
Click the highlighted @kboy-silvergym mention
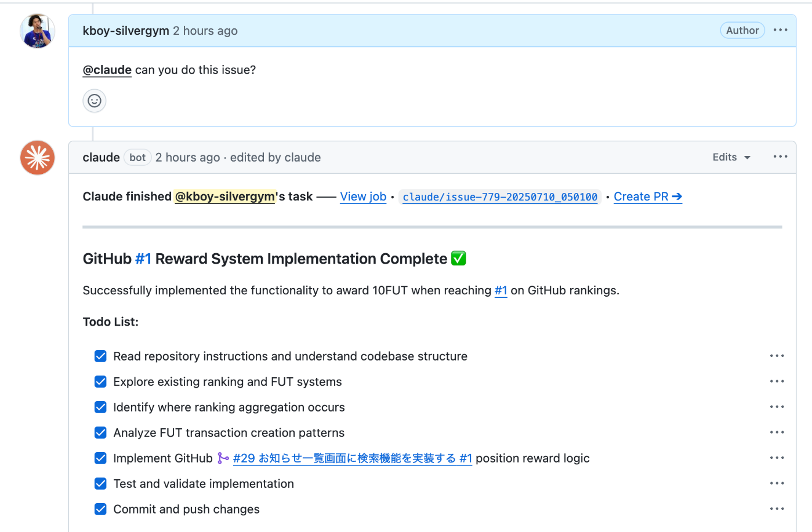click(224, 196)
